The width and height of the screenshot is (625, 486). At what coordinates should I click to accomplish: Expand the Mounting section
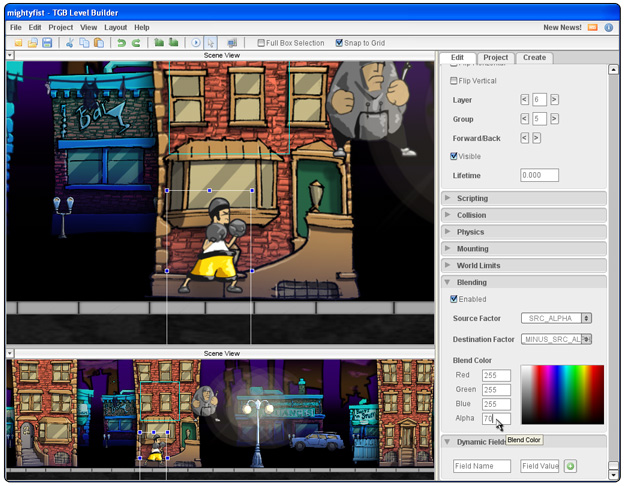click(524, 248)
